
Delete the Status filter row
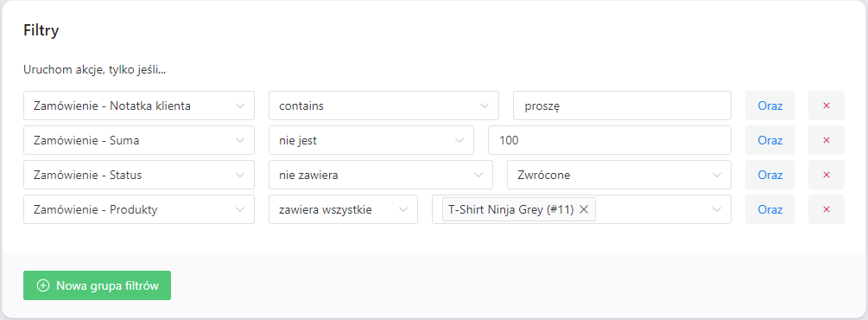(826, 175)
